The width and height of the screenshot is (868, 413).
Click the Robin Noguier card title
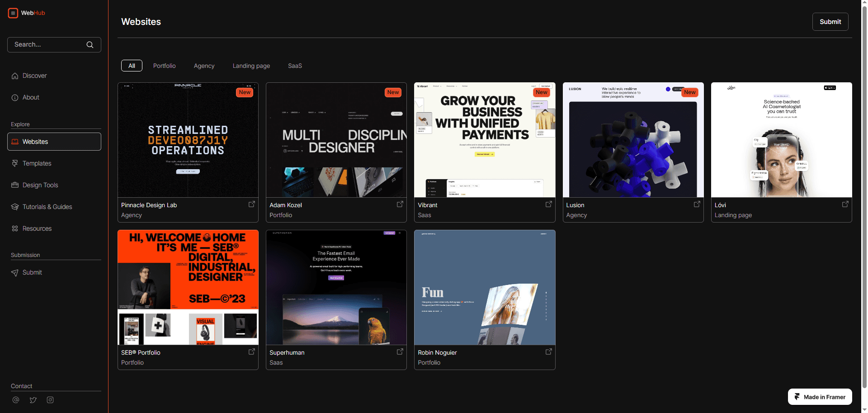click(437, 352)
